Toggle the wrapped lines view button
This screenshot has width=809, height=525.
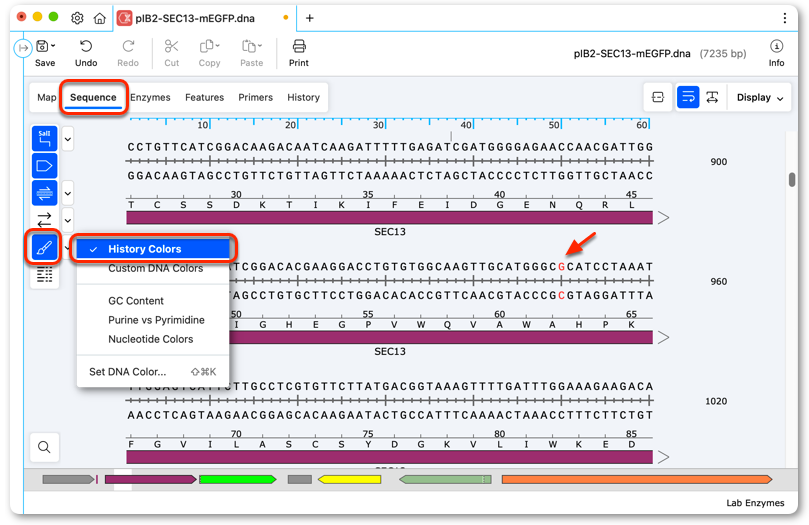688,97
